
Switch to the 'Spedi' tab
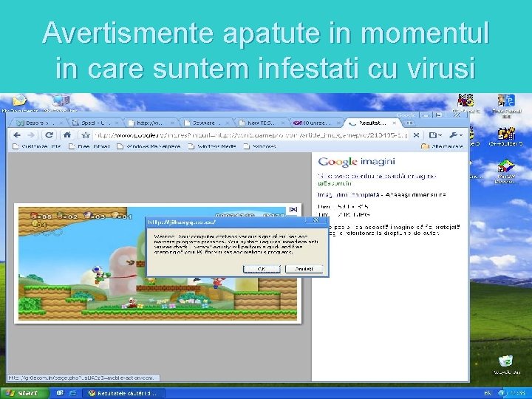click(x=95, y=123)
